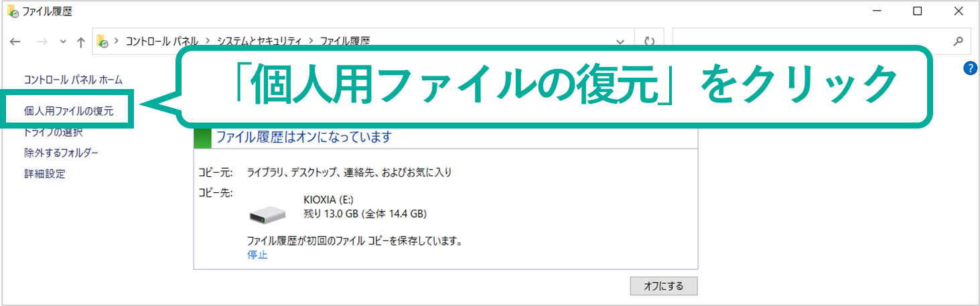The height and width of the screenshot is (306, 980).
Task: Select コントロール パネル in breadcrumb
Action: [161, 42]
